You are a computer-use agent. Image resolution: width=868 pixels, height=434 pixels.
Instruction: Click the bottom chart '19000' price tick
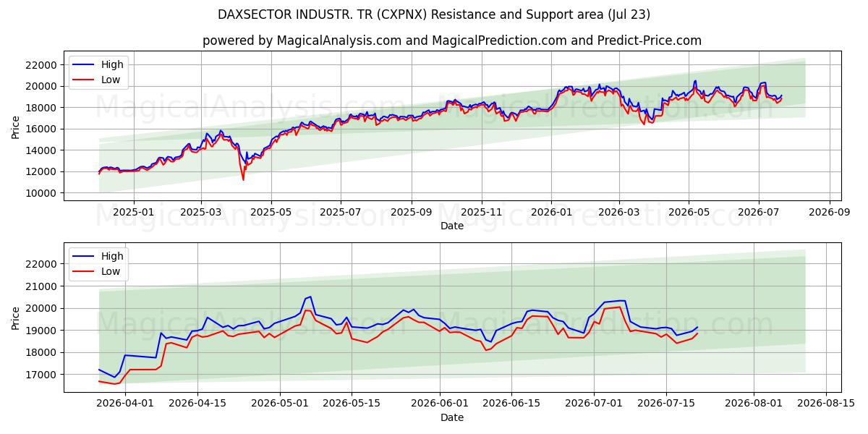[x=43, y=331]
